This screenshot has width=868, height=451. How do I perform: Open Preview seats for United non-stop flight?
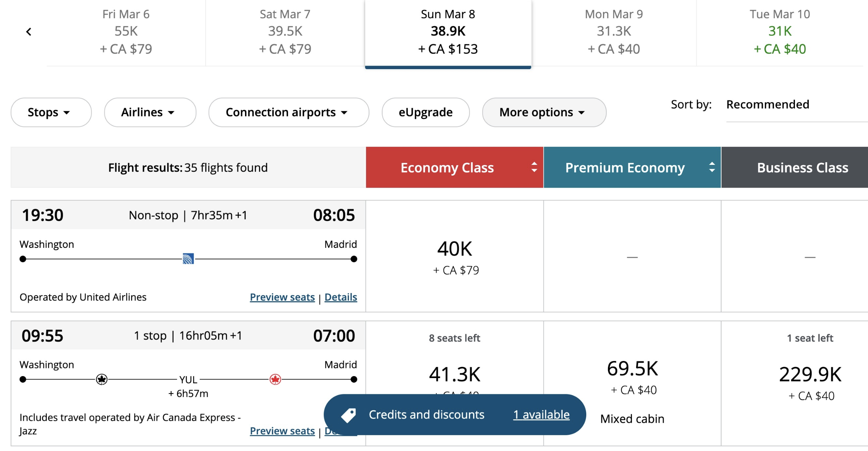click(282, 297)
